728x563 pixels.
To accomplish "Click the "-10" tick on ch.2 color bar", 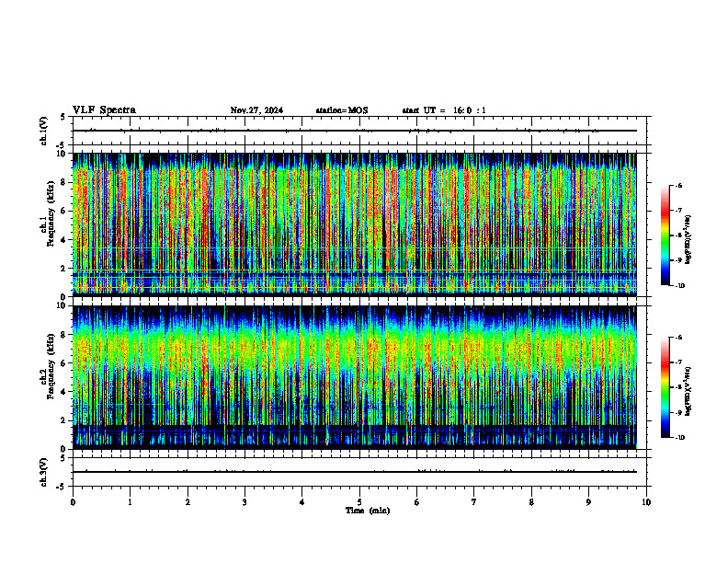I will coord(680,438).
